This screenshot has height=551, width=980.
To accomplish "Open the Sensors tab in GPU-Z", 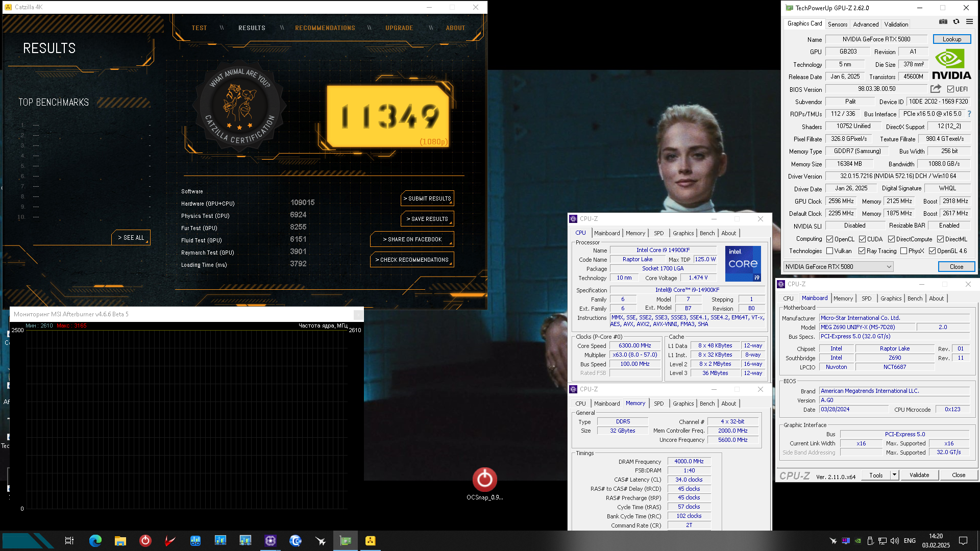I will 838,24.
